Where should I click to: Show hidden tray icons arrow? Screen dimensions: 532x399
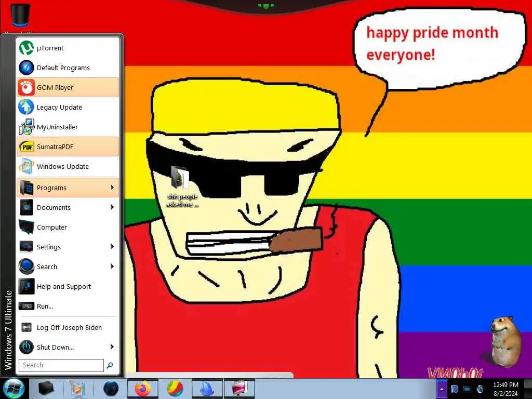click(x=442, y=389)
